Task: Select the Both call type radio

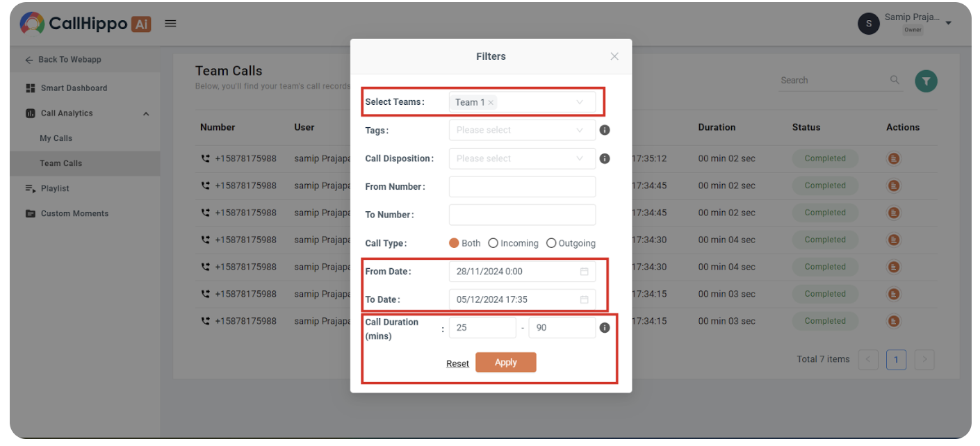Action: (454, 243)
